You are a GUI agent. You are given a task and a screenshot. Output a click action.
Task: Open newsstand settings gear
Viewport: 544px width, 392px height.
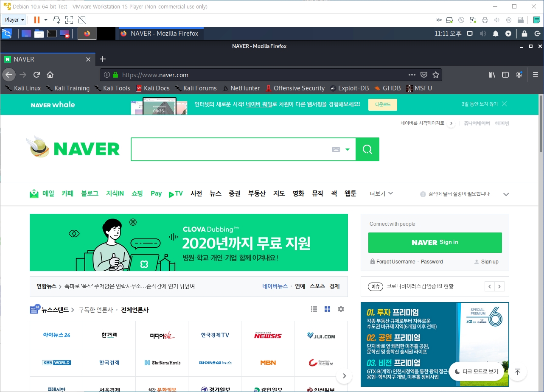[x=341, y=309]
